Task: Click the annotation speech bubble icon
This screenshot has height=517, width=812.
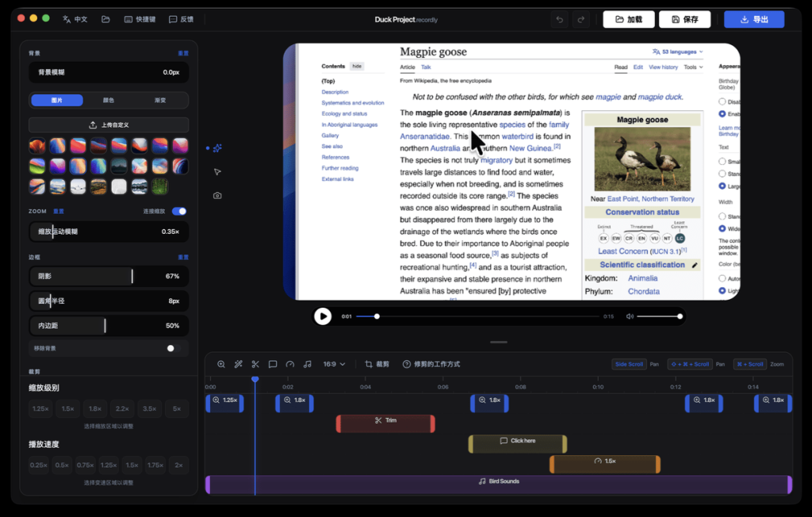Action: [x=273, y=364]
